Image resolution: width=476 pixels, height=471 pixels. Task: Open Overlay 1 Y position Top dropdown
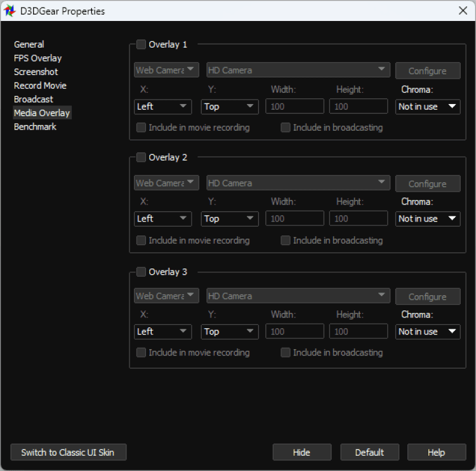click(230, 107)
